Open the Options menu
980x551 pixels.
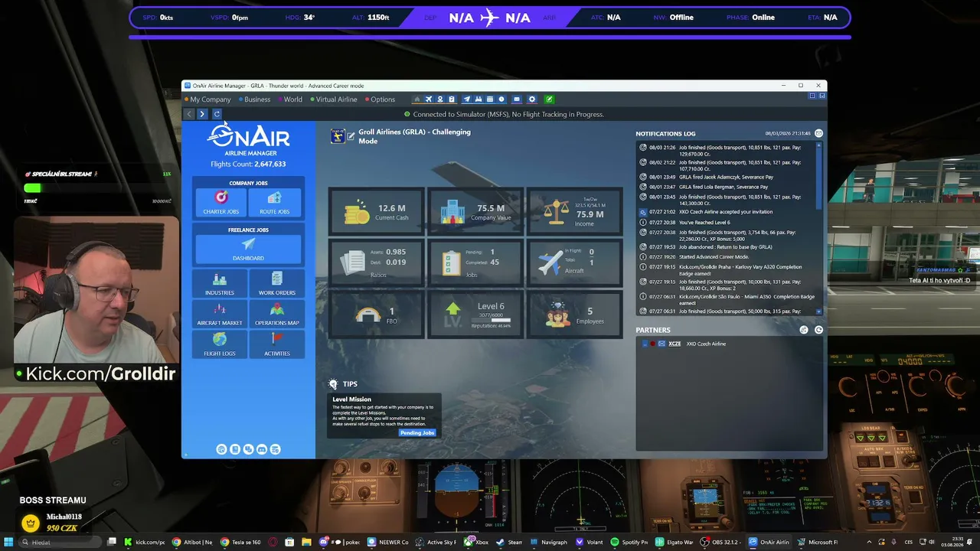click(x=381, y=99)
